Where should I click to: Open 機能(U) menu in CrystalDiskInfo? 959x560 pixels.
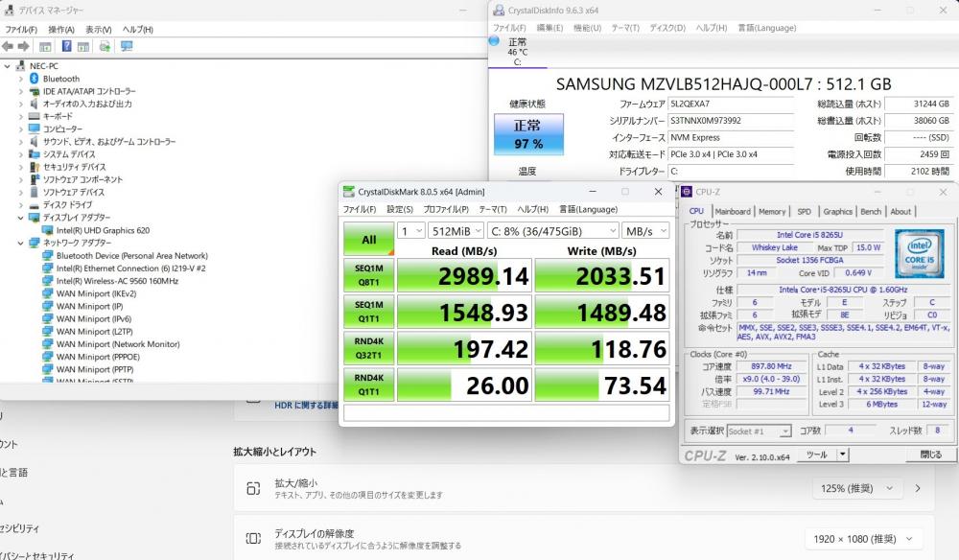[587, 28]
